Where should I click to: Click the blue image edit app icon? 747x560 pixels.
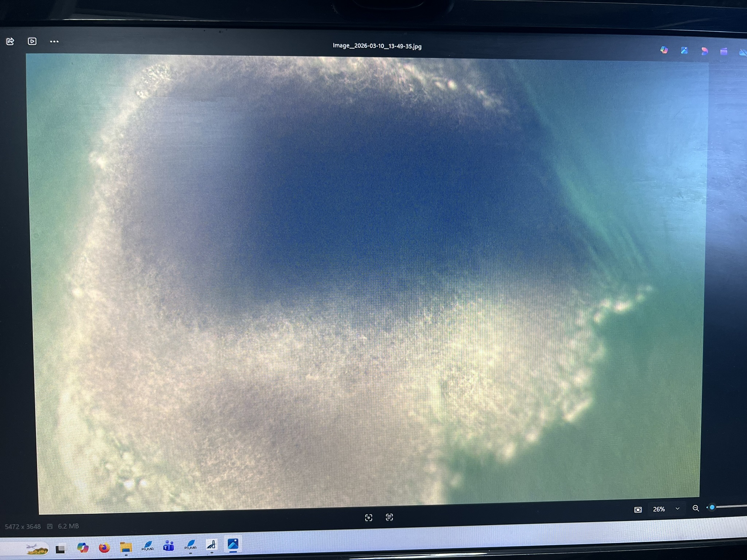point(684,51)
